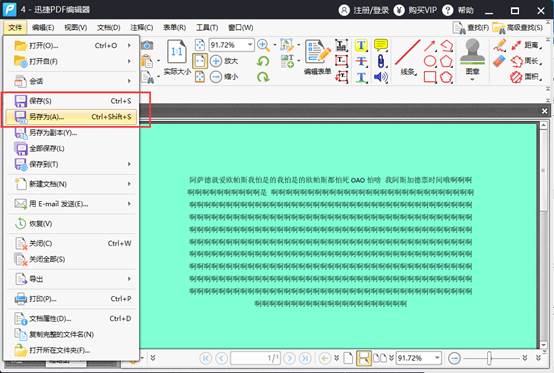
Task: Select the magnifier zoom tool icon
Action: 263,45
